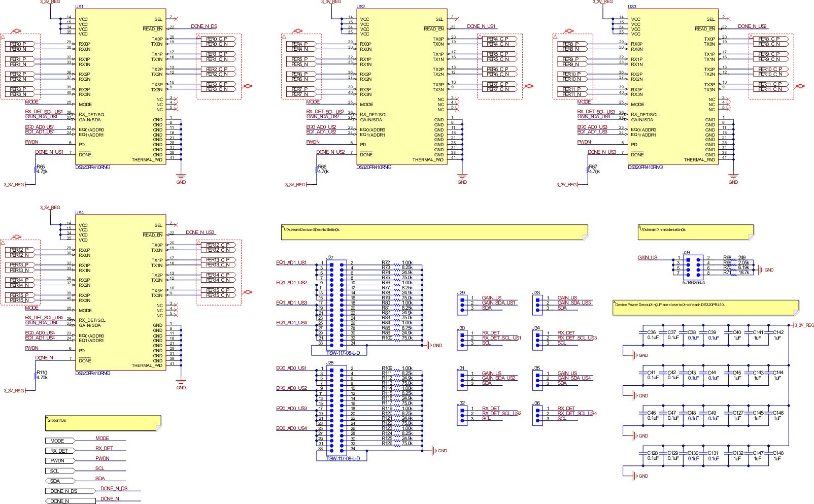This screenshot has height=504, width=814.
Task: Select the Device Power Decoupling note
Action: [x=705, y=307]
